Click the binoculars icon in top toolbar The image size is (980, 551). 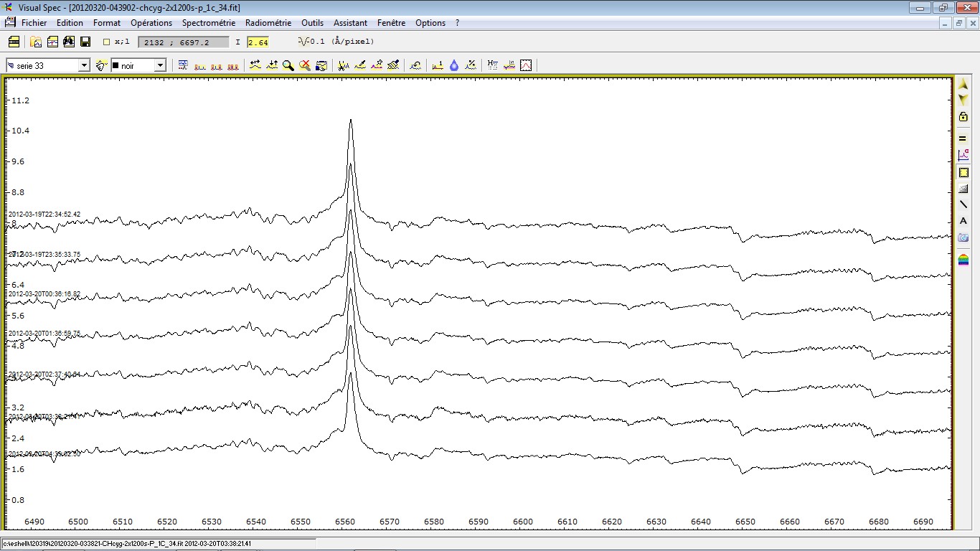coord(69,42)
